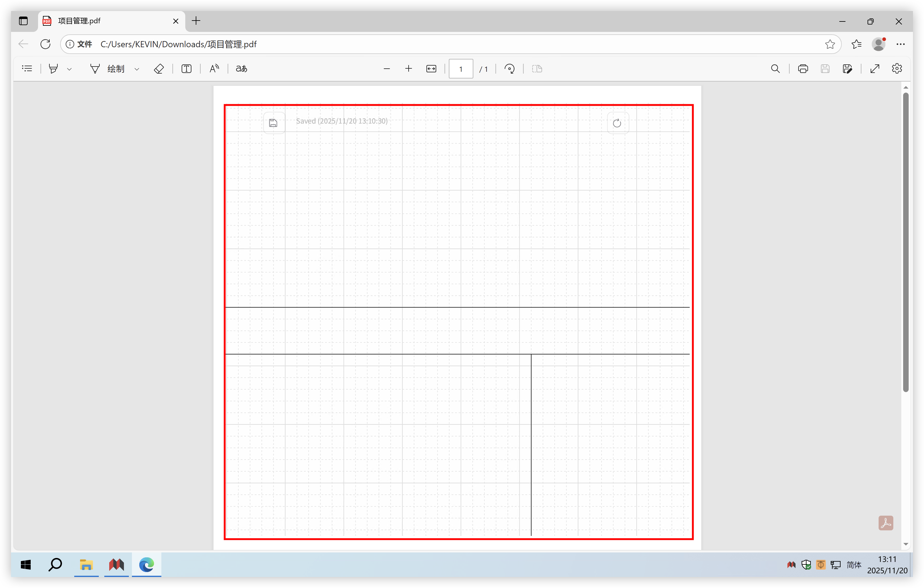Screen dimensions: 924x588
Task: Toggle fullscreen mode for the PDF
Action: [875, 69]
